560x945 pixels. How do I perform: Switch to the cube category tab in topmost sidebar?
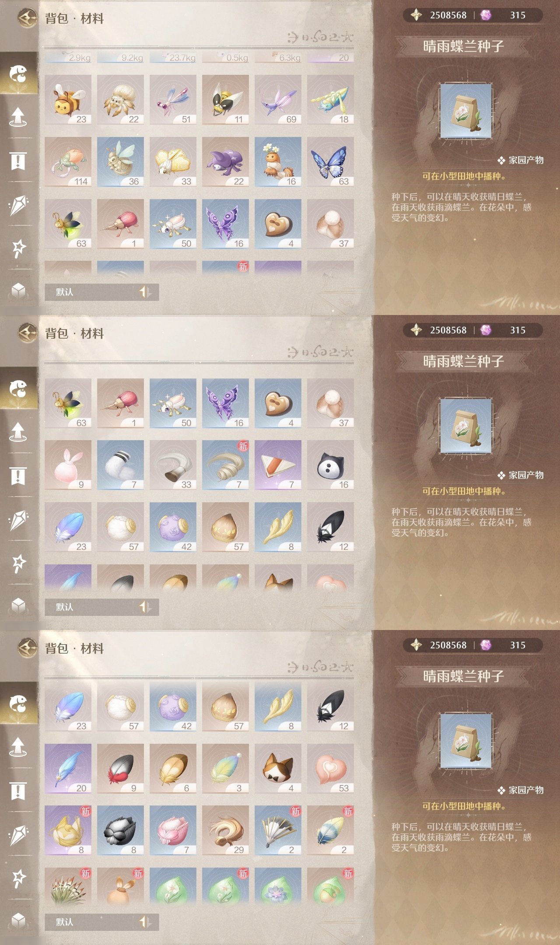pyautogui.click(x=18, y=290)
